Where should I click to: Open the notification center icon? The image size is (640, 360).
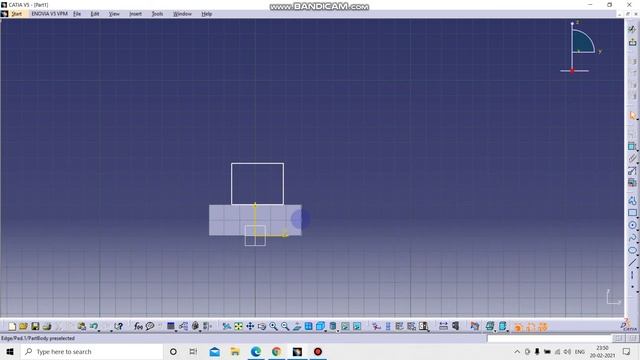(x=627, y=351)
